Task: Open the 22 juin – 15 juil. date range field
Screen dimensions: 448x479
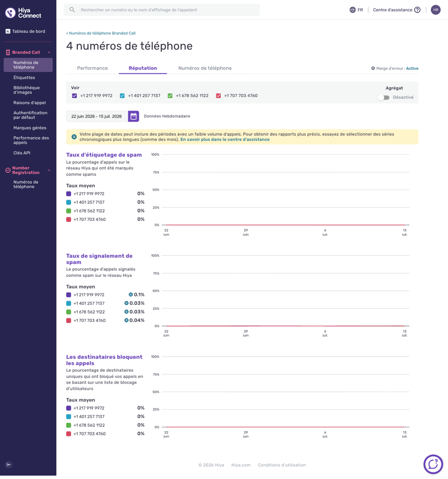Action: [x=97, y=116]
